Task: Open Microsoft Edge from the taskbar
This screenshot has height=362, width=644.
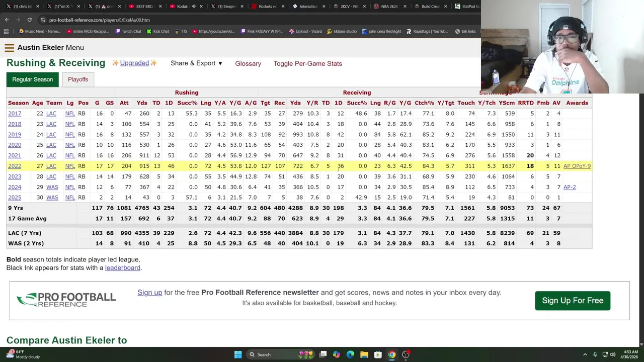Action: point(350,354)
